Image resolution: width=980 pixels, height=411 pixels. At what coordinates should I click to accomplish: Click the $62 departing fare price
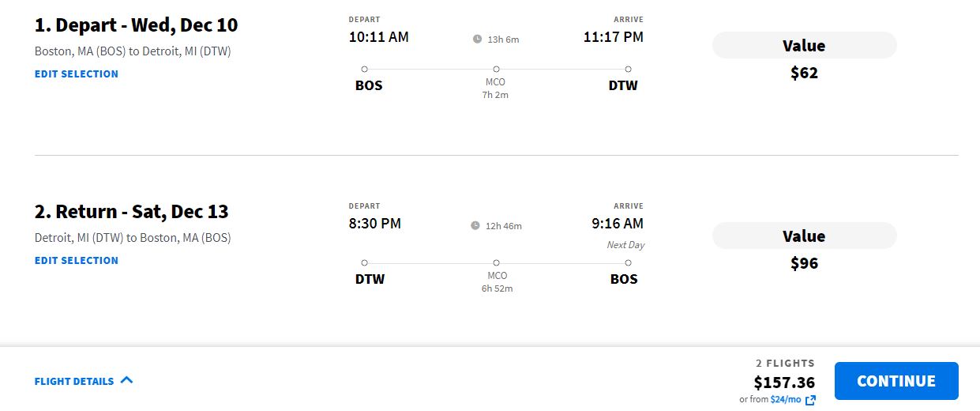804,74
